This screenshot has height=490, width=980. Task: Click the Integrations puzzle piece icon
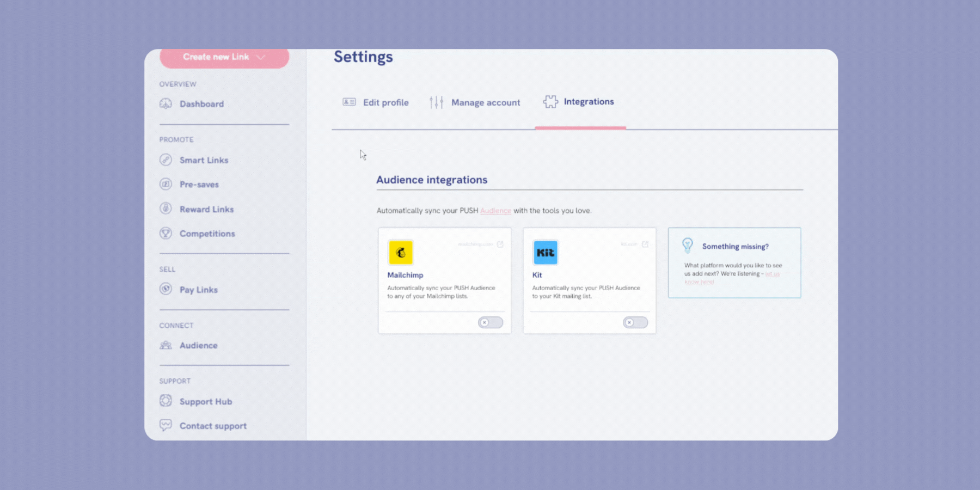(550, 102)
